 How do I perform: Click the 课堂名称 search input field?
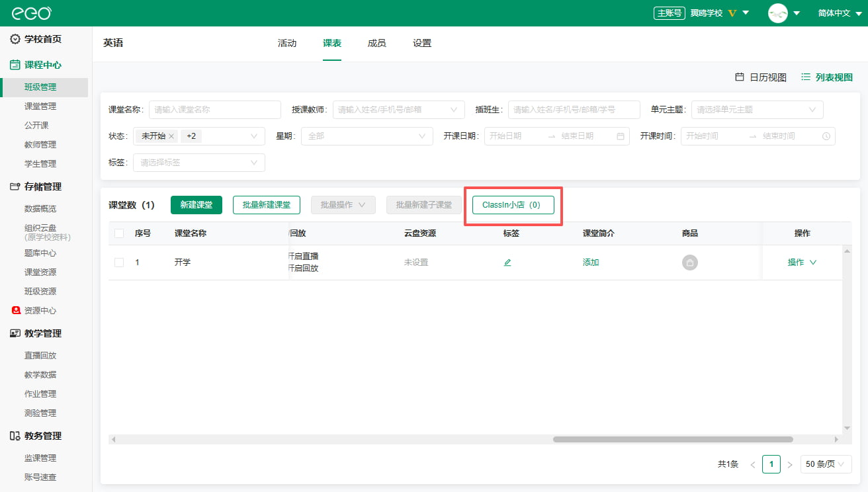(214, 110)
